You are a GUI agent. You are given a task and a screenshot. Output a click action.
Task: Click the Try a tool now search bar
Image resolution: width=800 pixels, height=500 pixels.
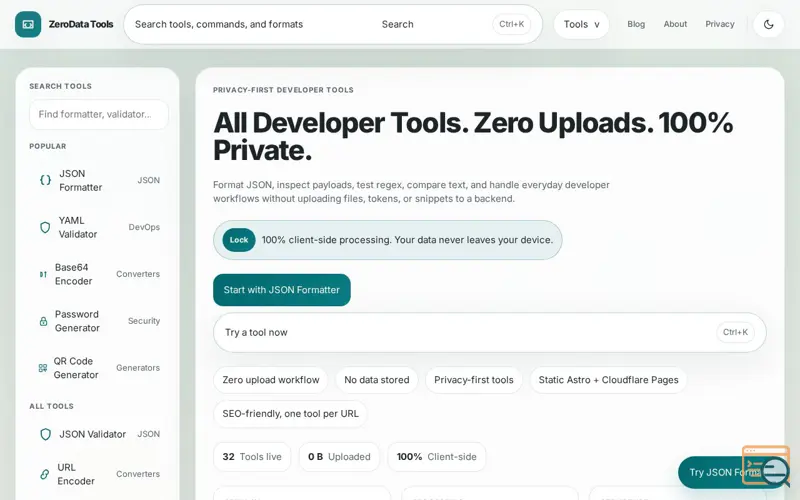pos(489,332)
